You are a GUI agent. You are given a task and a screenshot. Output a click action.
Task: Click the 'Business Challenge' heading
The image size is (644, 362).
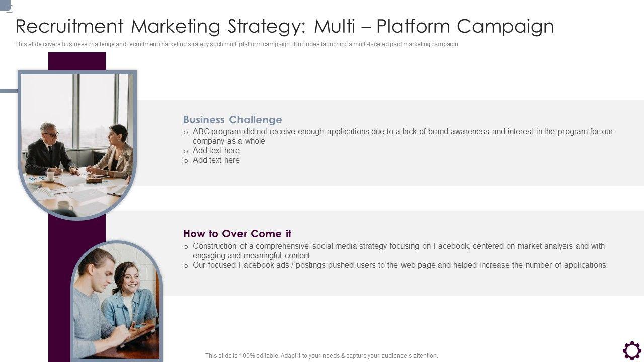[x=232, y=120]
